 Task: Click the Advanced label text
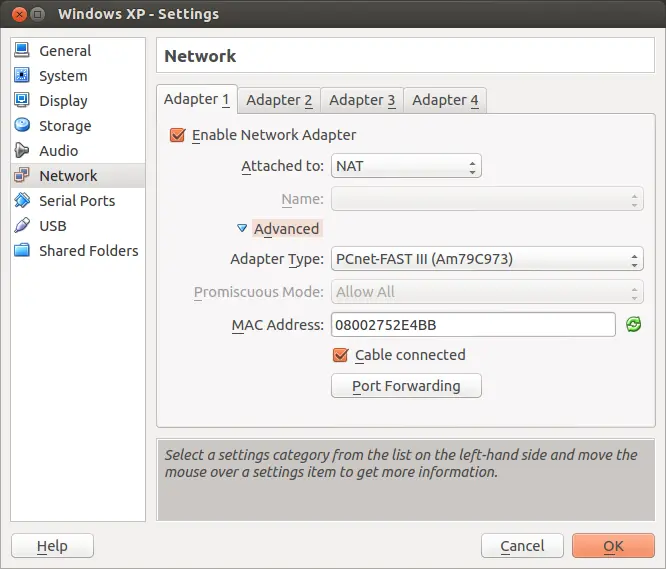(286, 229)
